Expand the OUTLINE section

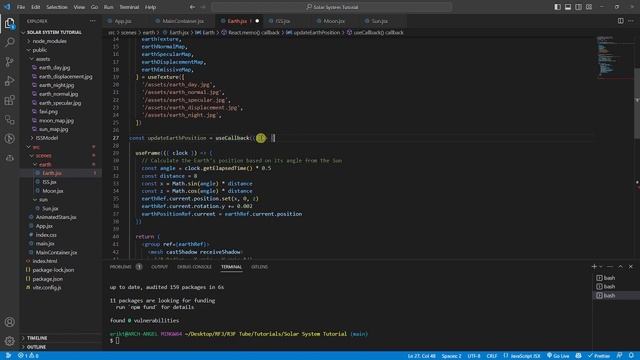tap(36, 347)
